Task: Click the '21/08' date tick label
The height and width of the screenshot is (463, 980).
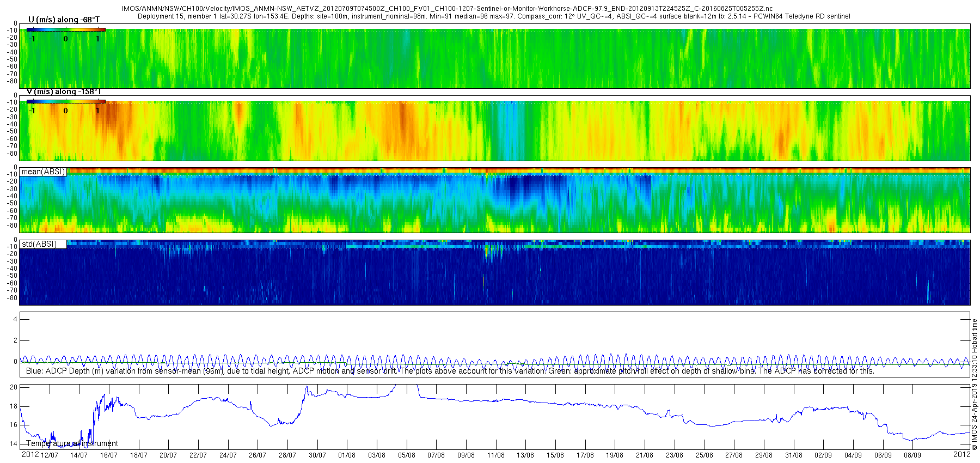Action: [x=645, y=455]
